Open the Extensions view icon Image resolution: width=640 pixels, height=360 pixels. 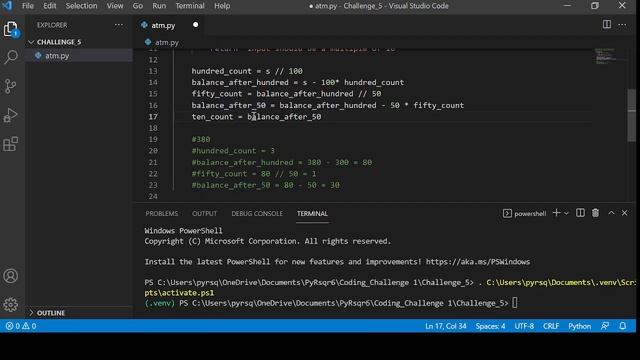coord(11,144)
